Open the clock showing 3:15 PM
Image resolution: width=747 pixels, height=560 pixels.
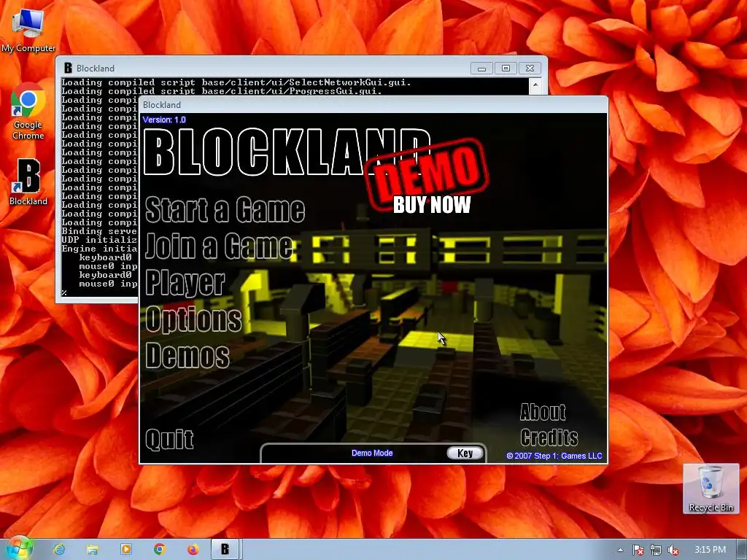(x=710, y=550)
